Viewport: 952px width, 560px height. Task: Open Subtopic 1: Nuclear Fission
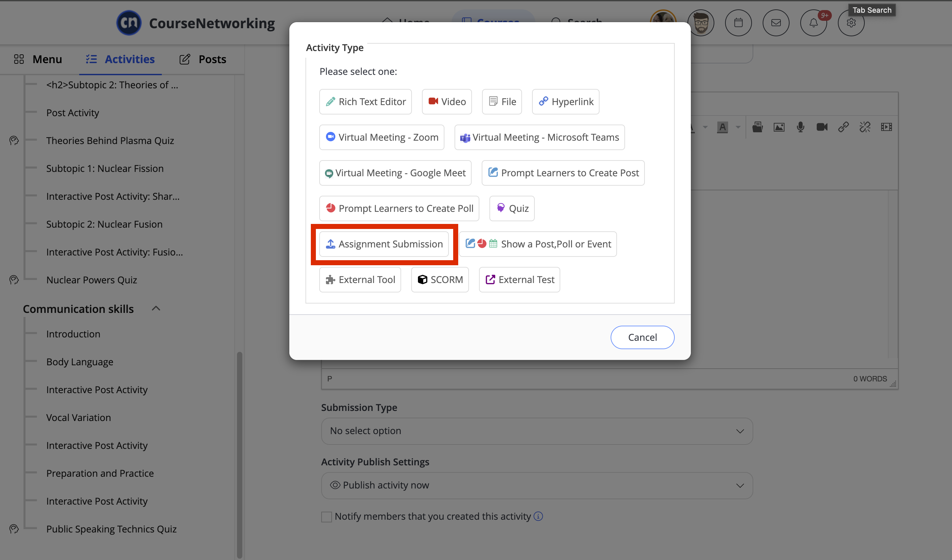tap(105, 169)
